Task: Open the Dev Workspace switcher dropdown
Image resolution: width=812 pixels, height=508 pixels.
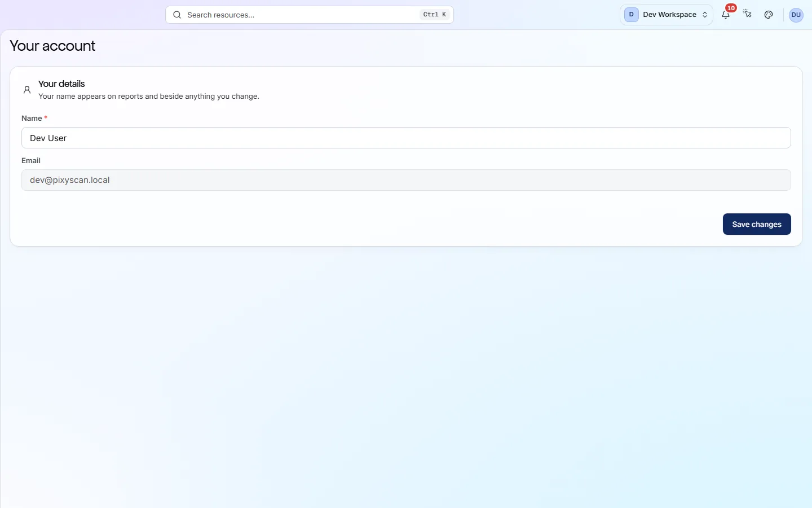Action: pos(667,15)
